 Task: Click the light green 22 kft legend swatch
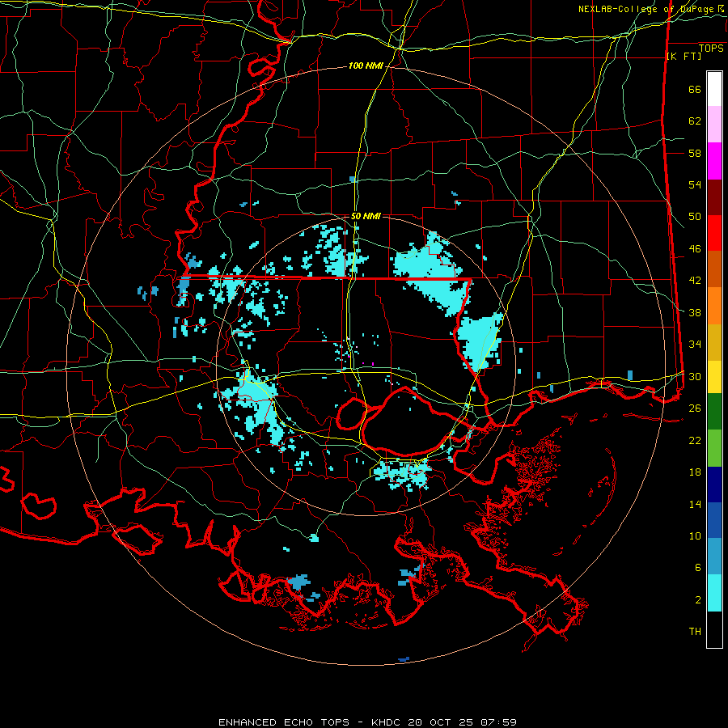(x=714, y=448)
